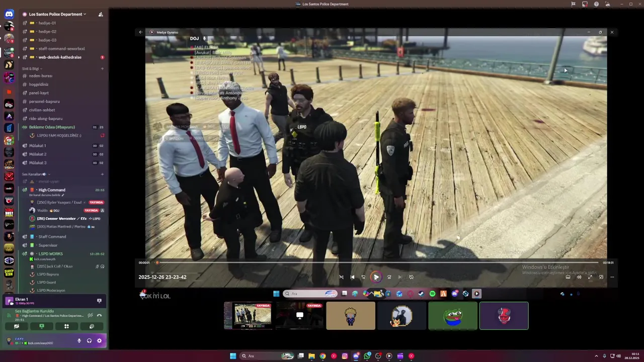Toggle noise suppression icon in voice panel
Screen dimensions: 644x362
[90, 315]
